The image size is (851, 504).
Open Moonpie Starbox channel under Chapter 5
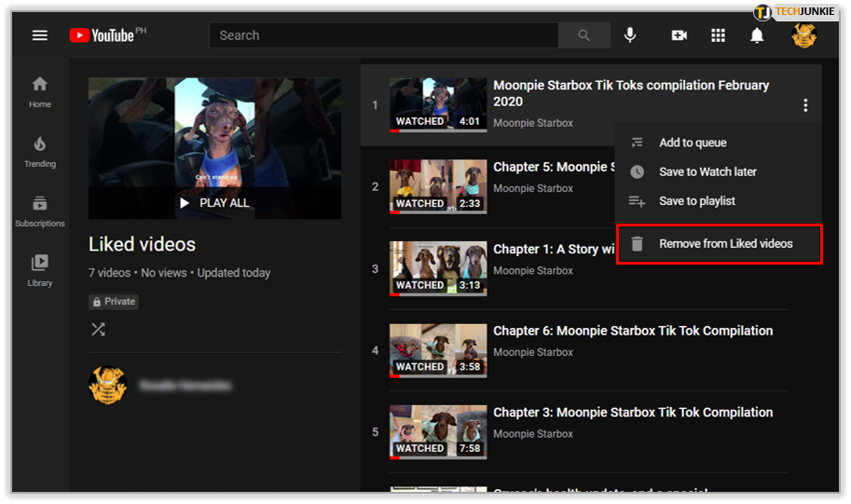click(x=533, y=188)
